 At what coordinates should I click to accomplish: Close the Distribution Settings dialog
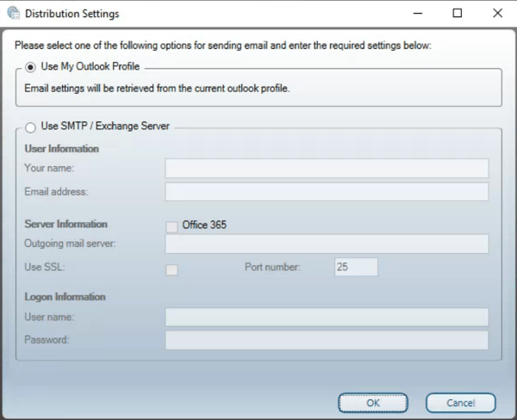tap(497, 14)
